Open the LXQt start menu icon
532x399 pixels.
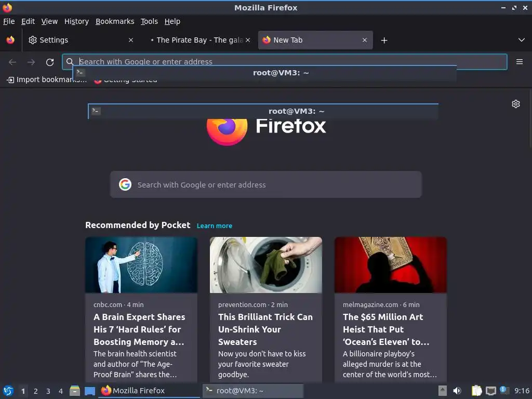[x=8, y=391]
